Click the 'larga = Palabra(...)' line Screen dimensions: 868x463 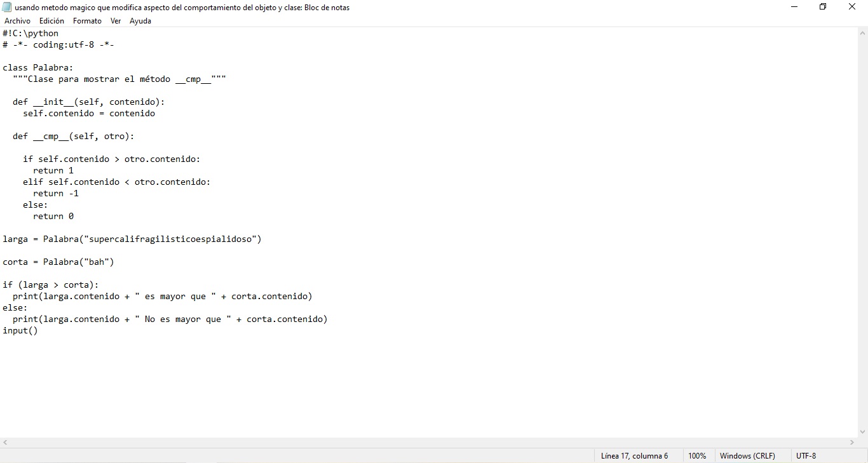(x=132, y=239)
